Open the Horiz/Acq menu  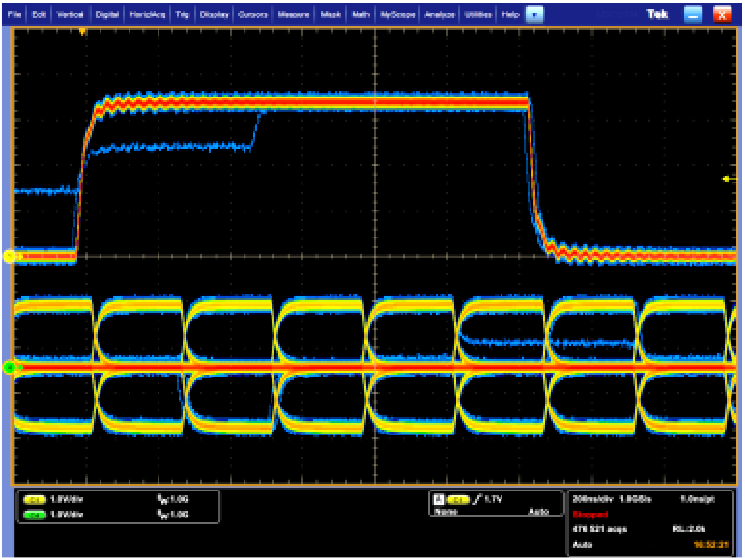pos(147,15)
